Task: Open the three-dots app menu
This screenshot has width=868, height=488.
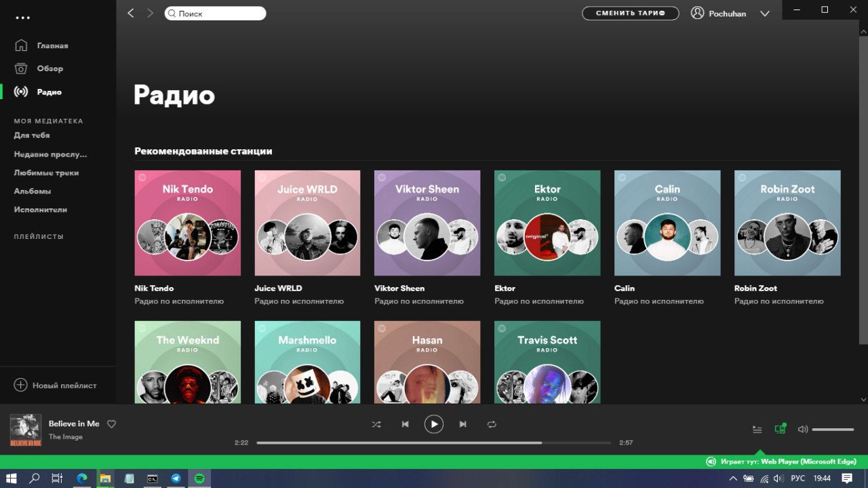Action: coord(23,18)
